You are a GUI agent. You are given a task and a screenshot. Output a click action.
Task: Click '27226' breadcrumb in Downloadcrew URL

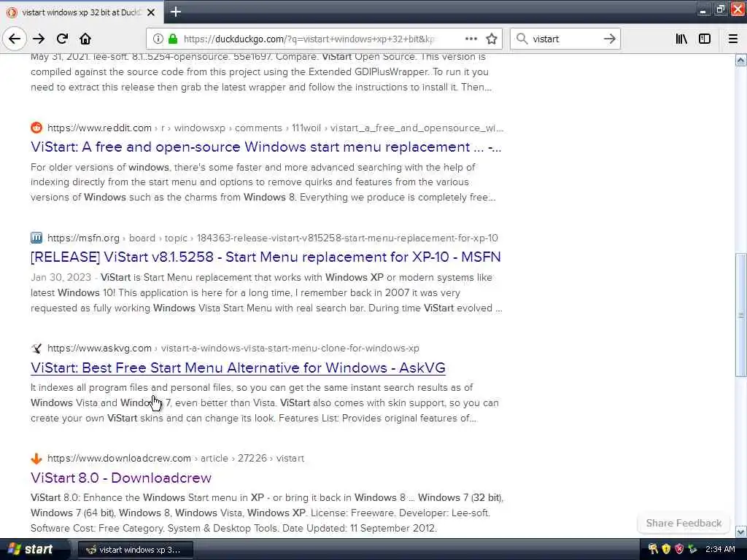(x=252, y=458)
